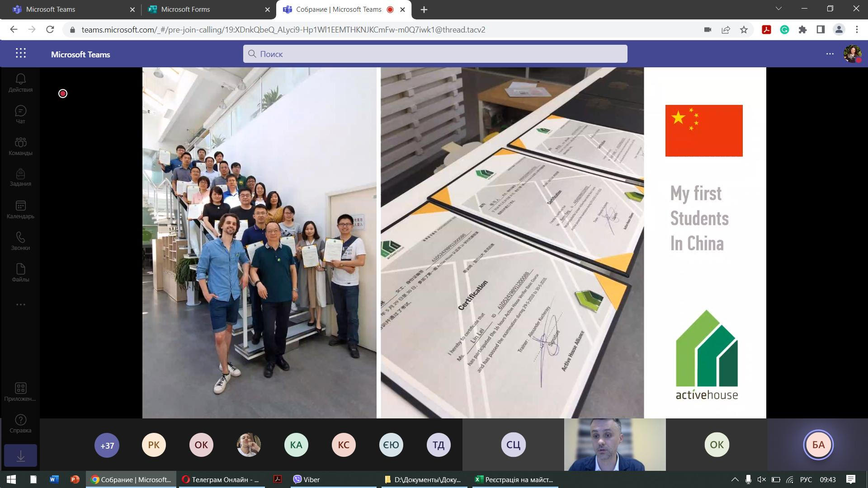
Task: Open the Chat (Чат) sidebar icon
Action: pyautogui.click(x=20, y=115)
